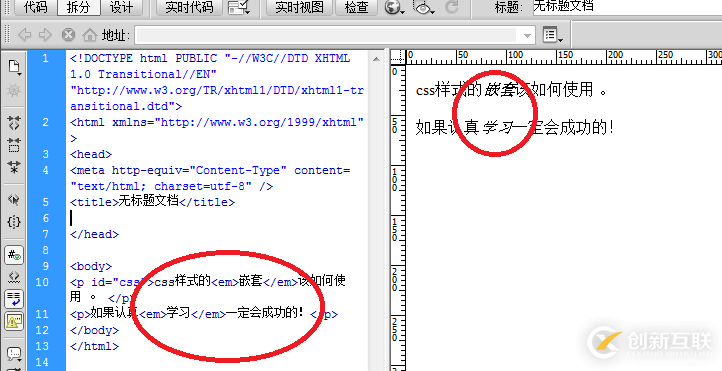The image size is (722, 371).
Task: Click the Collapse Selection icon
Action: (x=14, y=145)
